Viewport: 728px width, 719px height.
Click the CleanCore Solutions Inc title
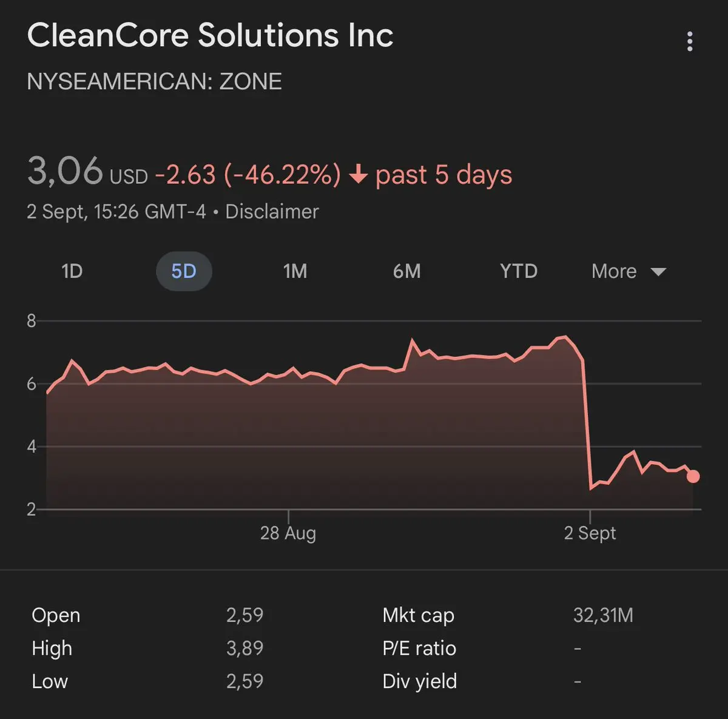[210, 35]
